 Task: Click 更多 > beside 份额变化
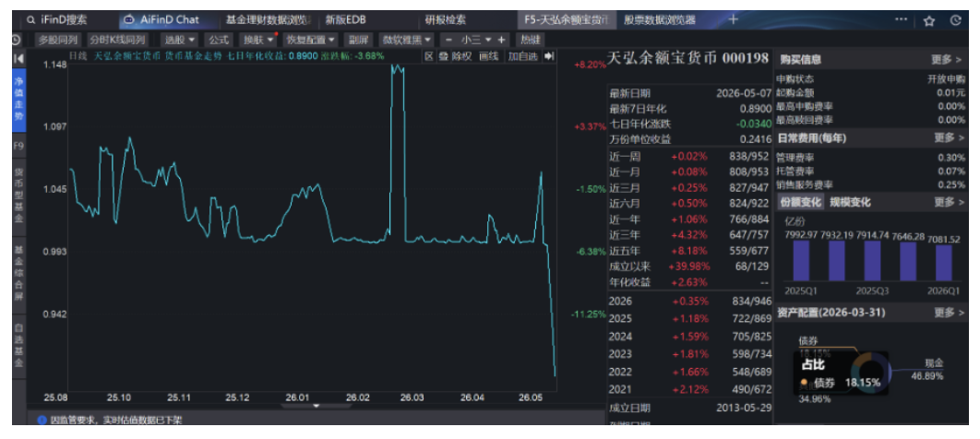(948, 202)
